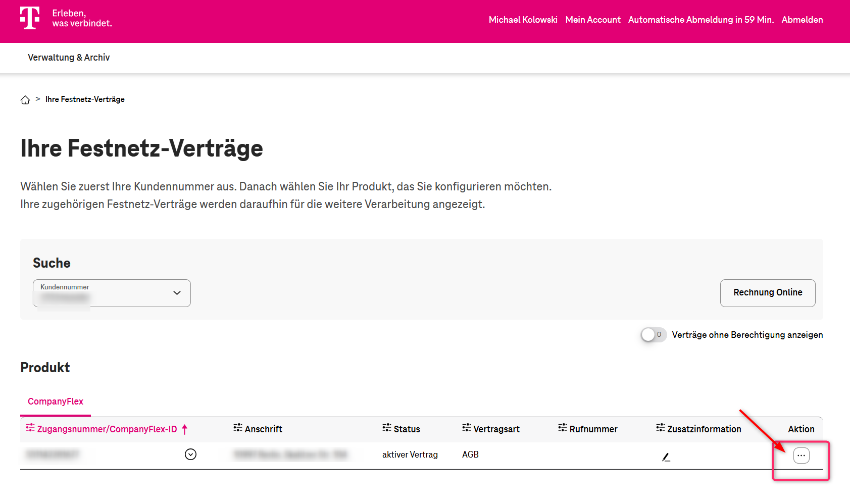Open the three-dot action menu in the Aktion column
This screenshot has width=850, height=504.
(x=801, y=455)
